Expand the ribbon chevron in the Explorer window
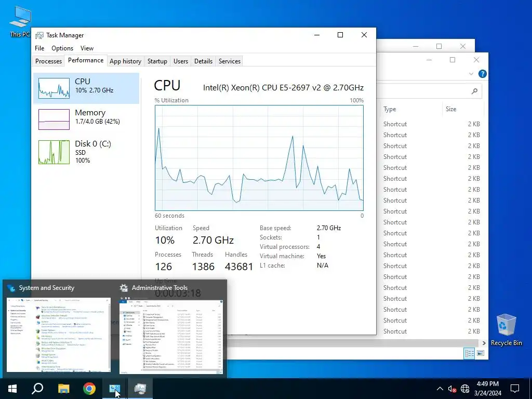Screen dimensions: 532x399 [471, 74]
